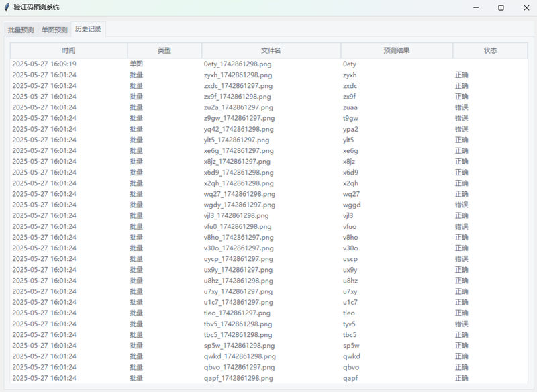
Task: Click the 预测结果 column header
Action: (x=397, y=50)
